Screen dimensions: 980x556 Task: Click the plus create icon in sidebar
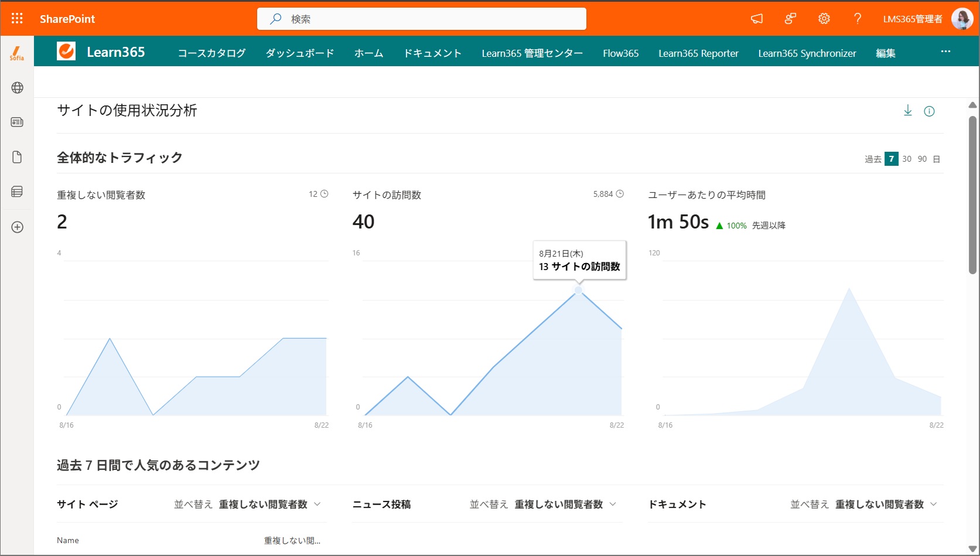pos(17,227)
